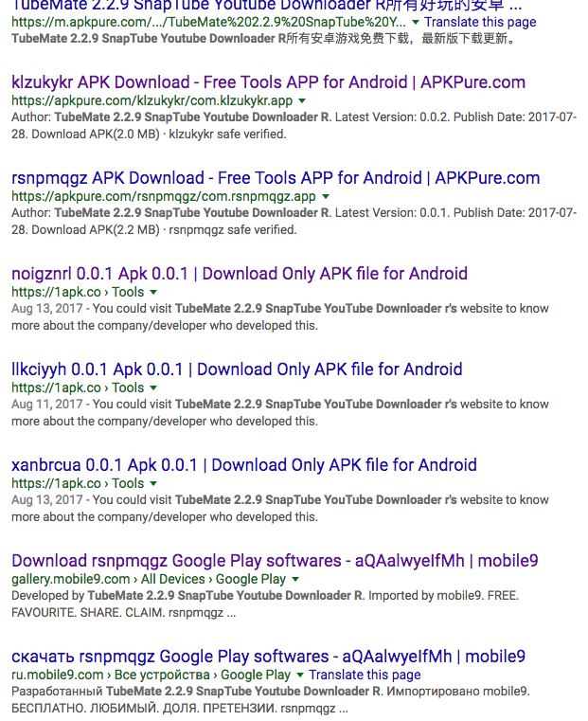The width and height of the screenshot is (588, 721).
Task: Click the apkpure.com/klzukykr green URL text
Action: [152, 100]
